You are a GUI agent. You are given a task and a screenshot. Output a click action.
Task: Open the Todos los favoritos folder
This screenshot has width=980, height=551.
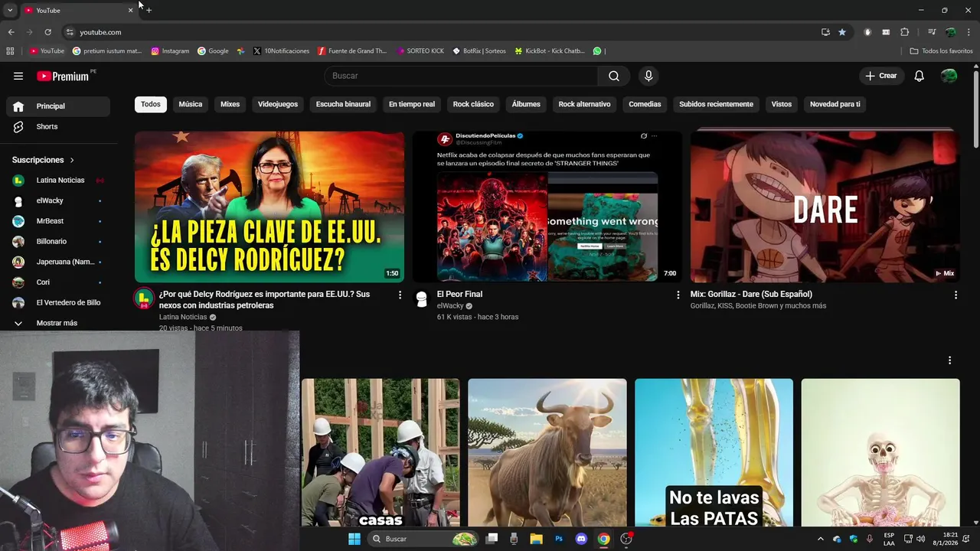coord(941,51)
